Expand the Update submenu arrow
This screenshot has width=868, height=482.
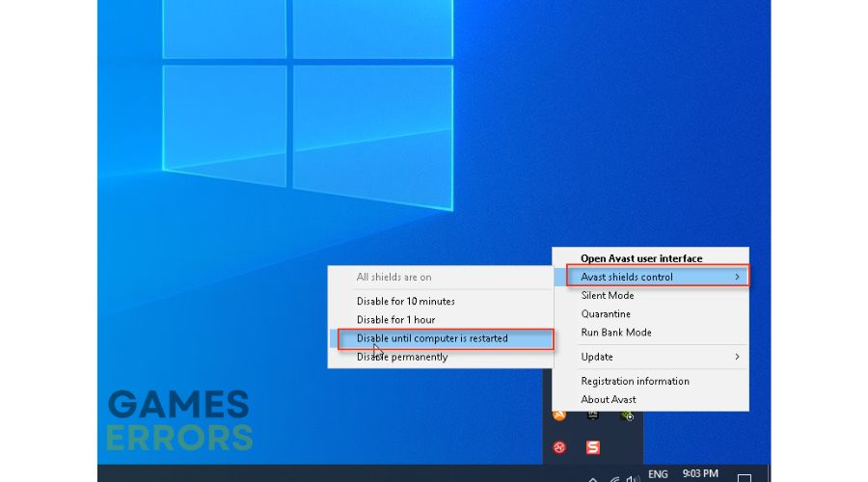(x=738, y=357)
